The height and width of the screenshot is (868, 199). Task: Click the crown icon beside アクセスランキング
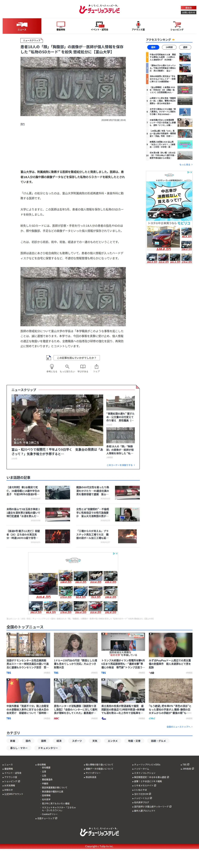pyautogui.click(x=173, y=40)
